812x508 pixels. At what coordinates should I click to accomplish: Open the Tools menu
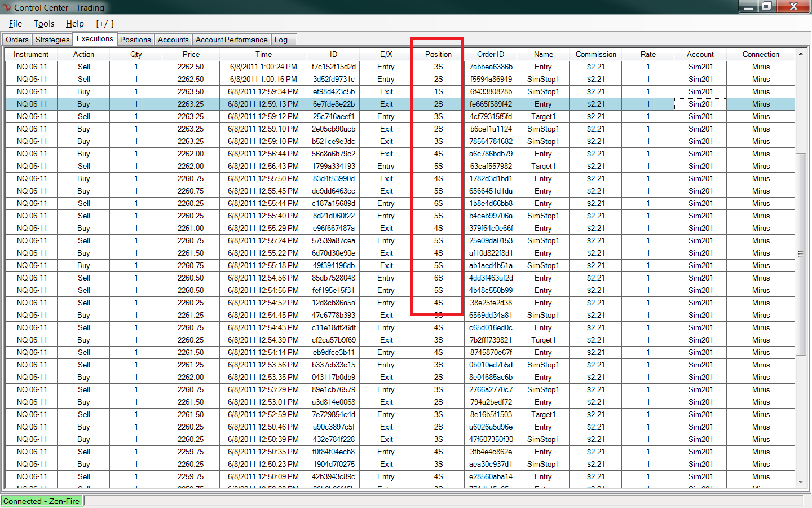(44, 24)
